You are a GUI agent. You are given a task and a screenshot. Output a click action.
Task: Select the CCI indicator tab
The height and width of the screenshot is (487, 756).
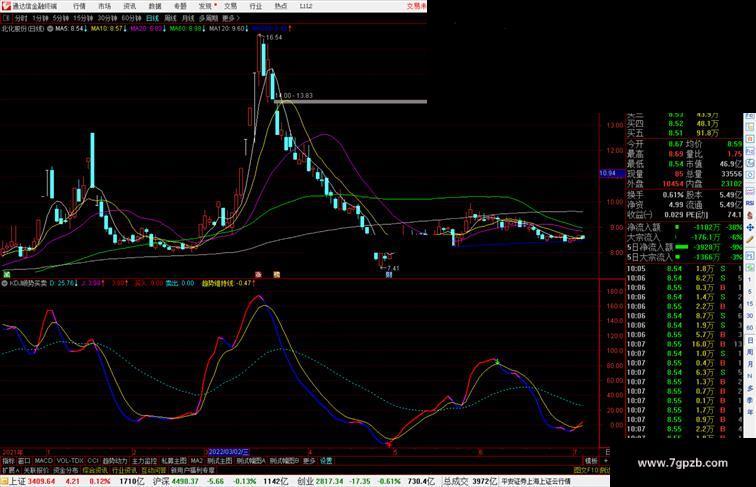click(x=93, y=461)
